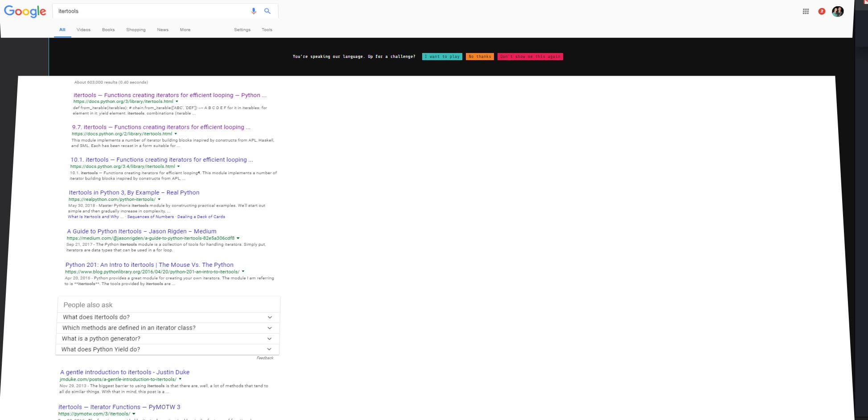Switch to the Shopping tab
868x420 pixels.
[136, 30]
